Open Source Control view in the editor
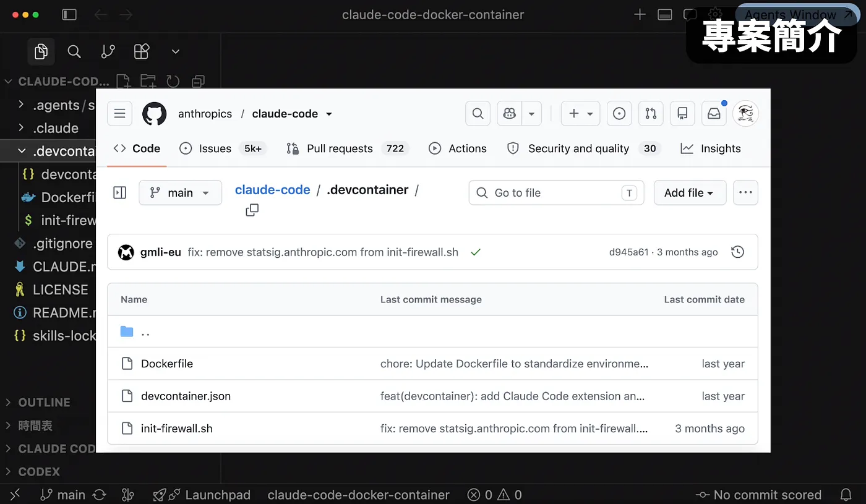This screenshot has width=866, height=504. tap(108, 51)
